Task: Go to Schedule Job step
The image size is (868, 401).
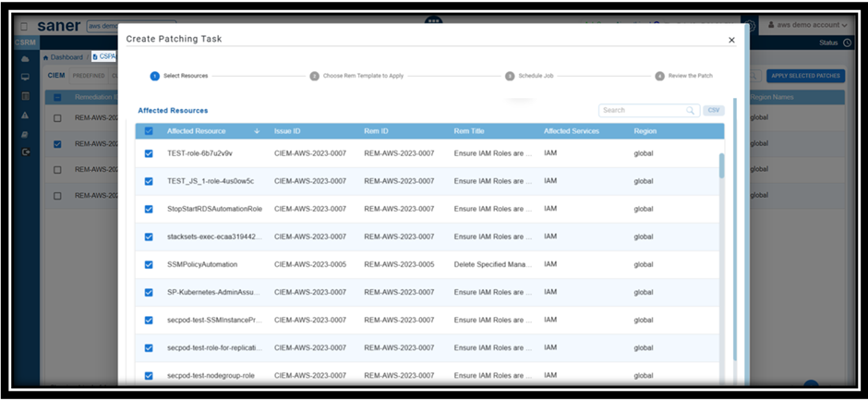Action: click(x=536, y=76)
